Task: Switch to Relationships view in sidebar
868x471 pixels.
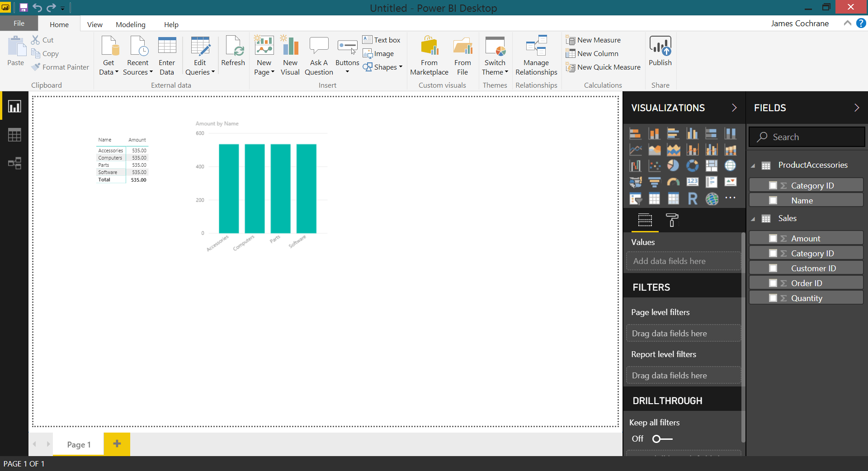Action: [14, 163]
